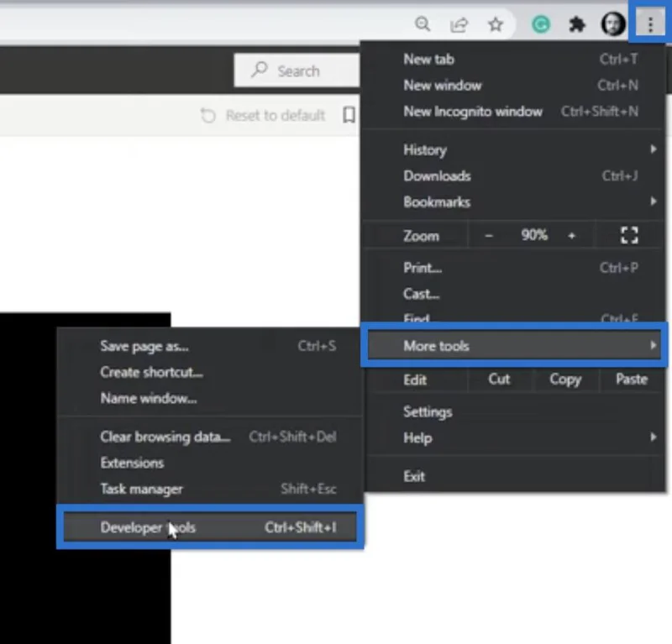Click the 90% zoom level value
Viewport: 672px width, 644px height.
click(x=534, y=235)
